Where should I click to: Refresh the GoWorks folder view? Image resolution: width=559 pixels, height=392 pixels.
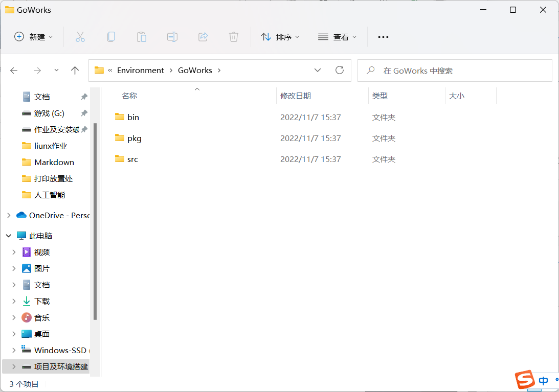pyautogui.click(x=340, y=71)
